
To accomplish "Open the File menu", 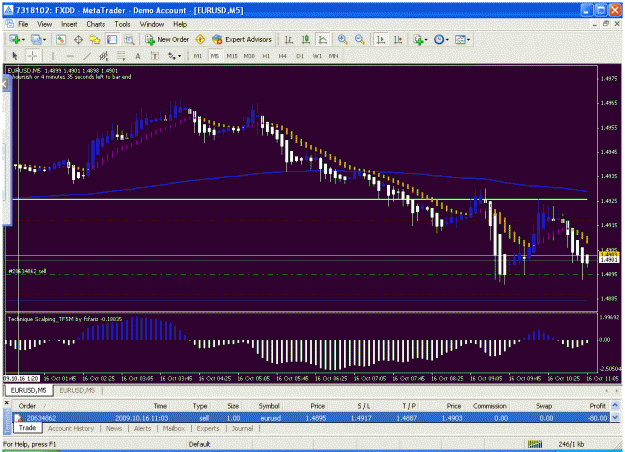I will pos(23,24).
